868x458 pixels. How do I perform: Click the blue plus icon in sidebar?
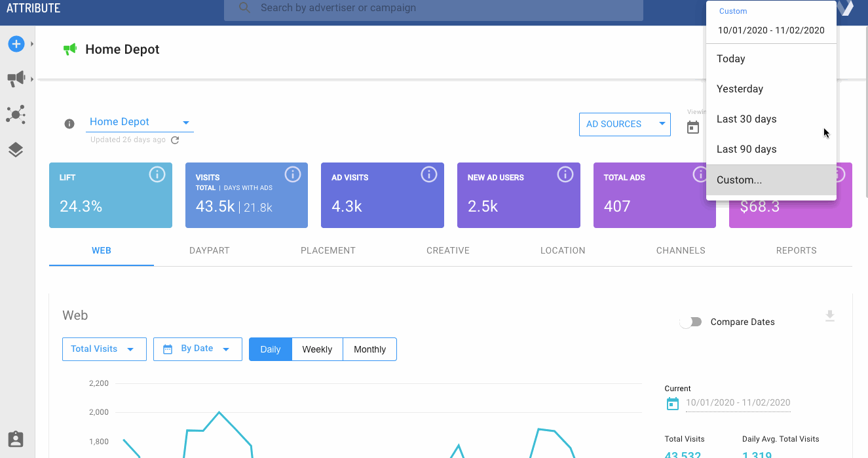tap(16, 44)
